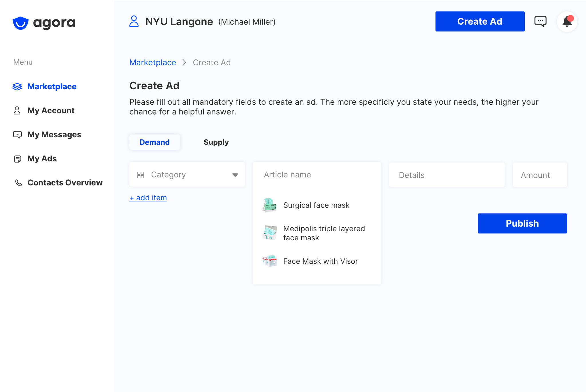
Task: Click the agora shield logo
Action: [21, 23]
